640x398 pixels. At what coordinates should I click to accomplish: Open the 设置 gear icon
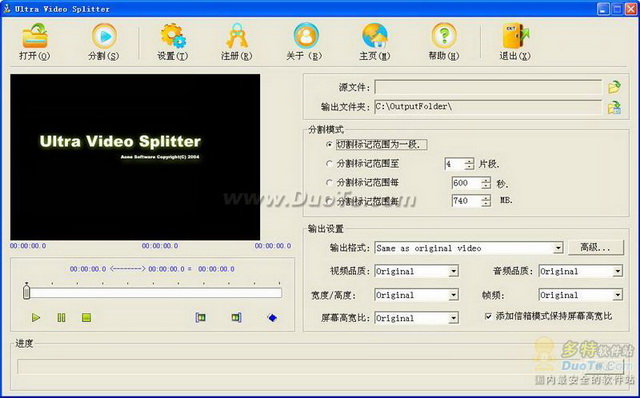[173, 36]
